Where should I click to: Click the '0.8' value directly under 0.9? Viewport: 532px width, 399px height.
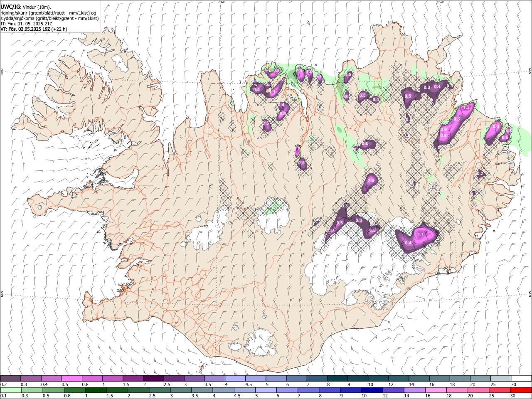[x=443, y=136]
